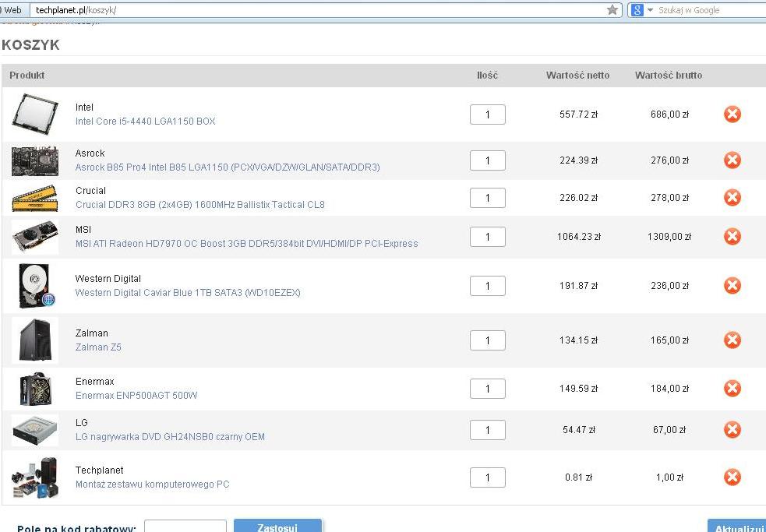Remove Enermax ENP500AGT power supply
Screen dimensions: 766x532
click(732, 389)
